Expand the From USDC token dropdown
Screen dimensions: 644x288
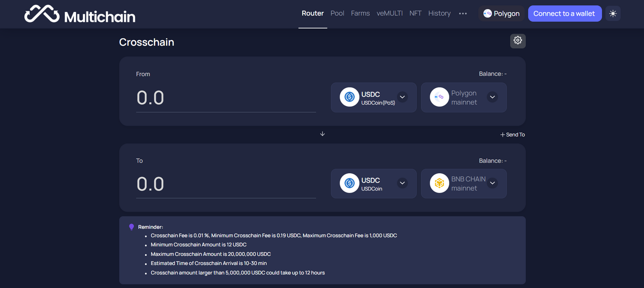click(x=402, y=97)
